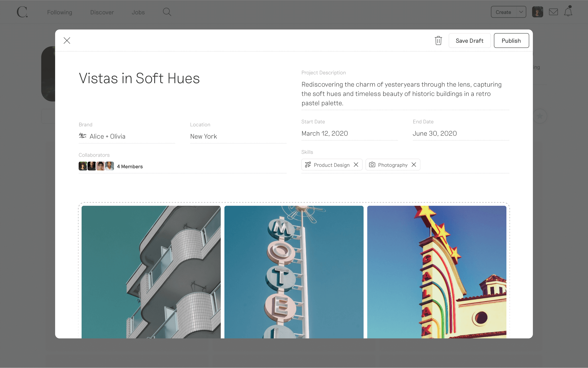Image resolution: width=588 pixels, height=368 pixels.
Task: Click the Save Draft button
Action: [469, 41]
